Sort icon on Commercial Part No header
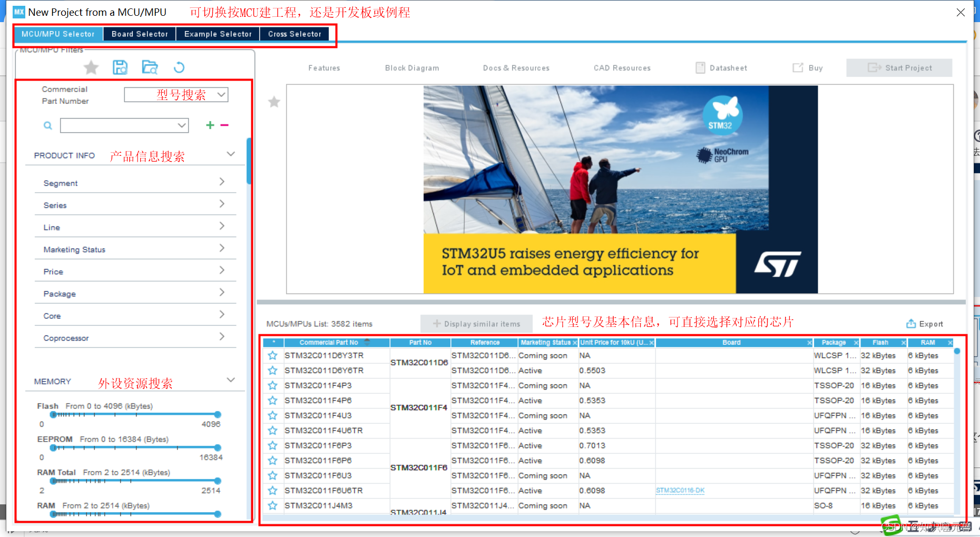The width and height of the screenshot is (980, 537). coord(367,342)
